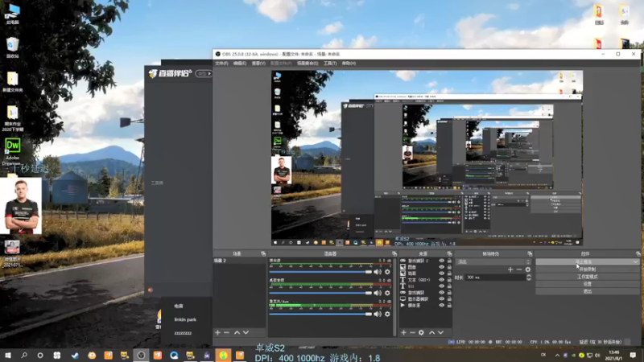Toggle lock on the topmost source
Image resolution: width=644 pixels, height=362 pixels.
(449, 261)
